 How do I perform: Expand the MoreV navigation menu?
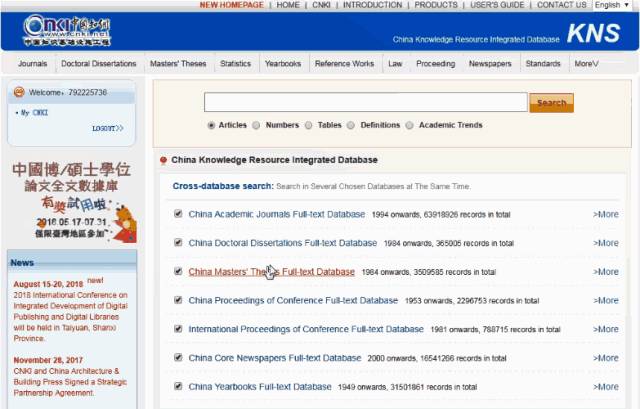tap(586, 64)
